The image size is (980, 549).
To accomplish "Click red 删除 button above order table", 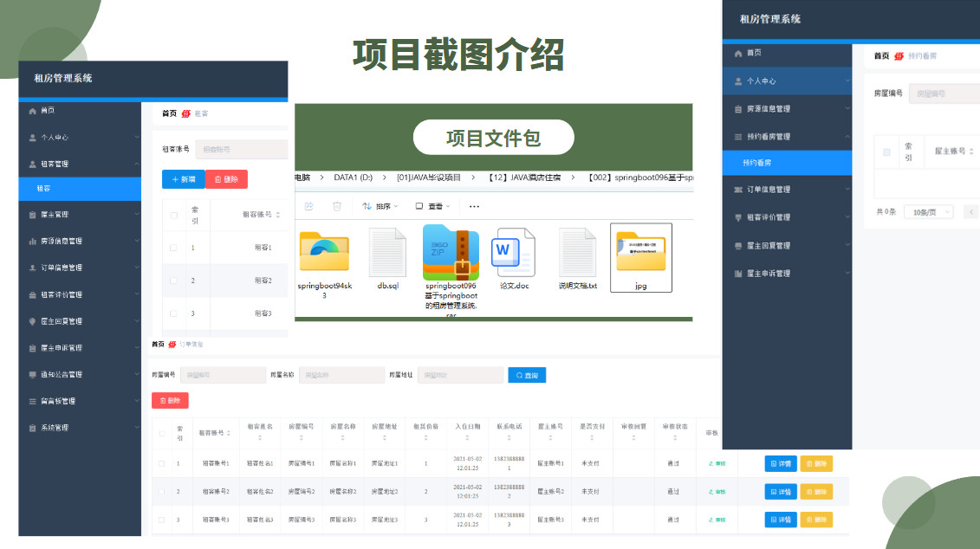I will click(170, 400).
